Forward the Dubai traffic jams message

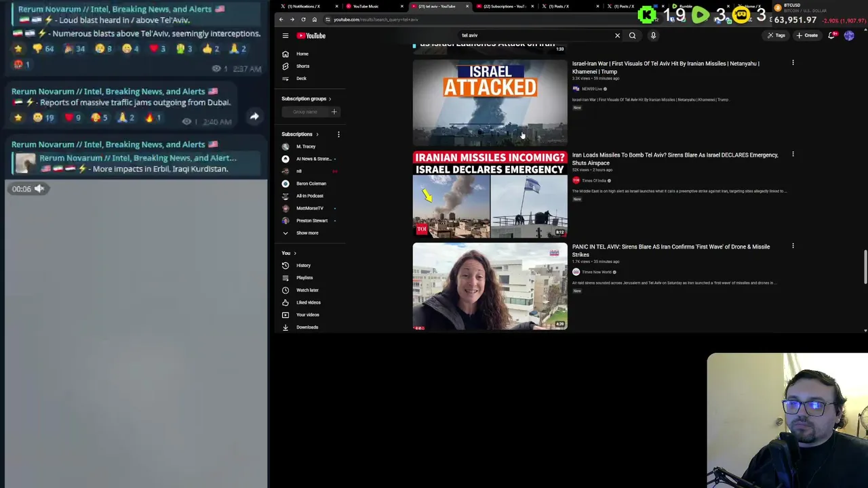pos(254,117)
